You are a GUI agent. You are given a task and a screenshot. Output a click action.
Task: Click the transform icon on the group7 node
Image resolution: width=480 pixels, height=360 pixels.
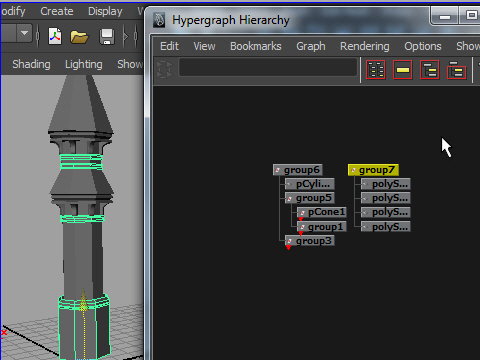pos(353,170)
